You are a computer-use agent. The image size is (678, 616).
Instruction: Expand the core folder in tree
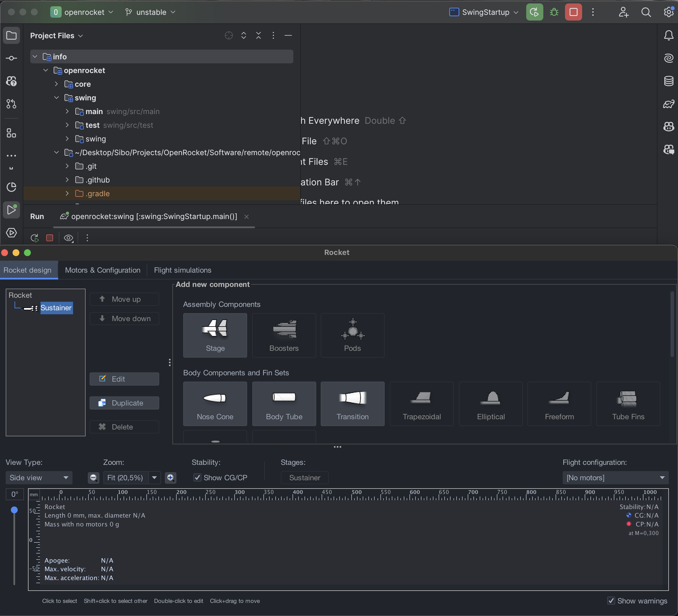click(56, 84)
